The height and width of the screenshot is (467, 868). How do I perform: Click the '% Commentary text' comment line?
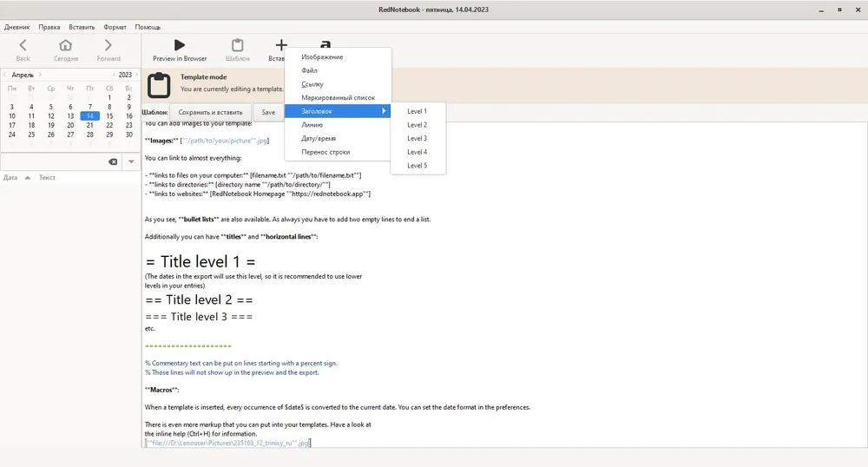[241, 364]
